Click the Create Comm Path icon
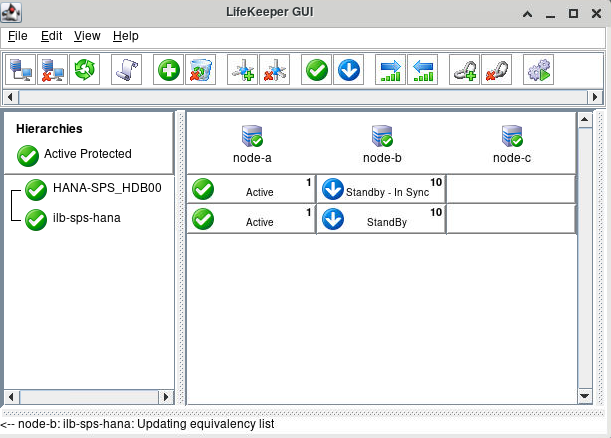 (243, 70)
